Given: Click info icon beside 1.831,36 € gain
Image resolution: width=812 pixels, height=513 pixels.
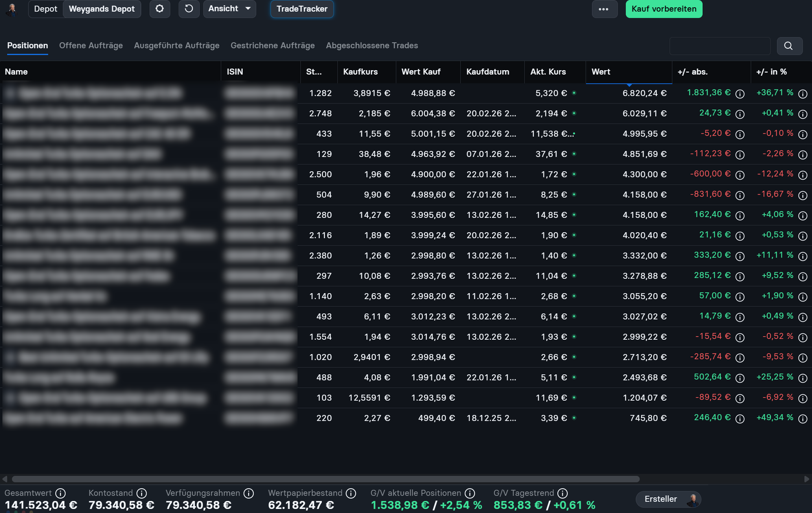Looking at the screenshot, I should pos(740,93).
